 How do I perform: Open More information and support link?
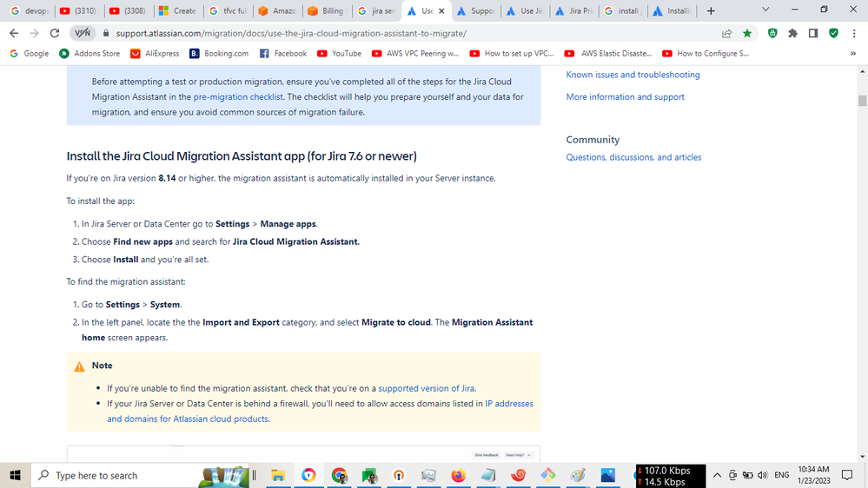pos(625,97)
